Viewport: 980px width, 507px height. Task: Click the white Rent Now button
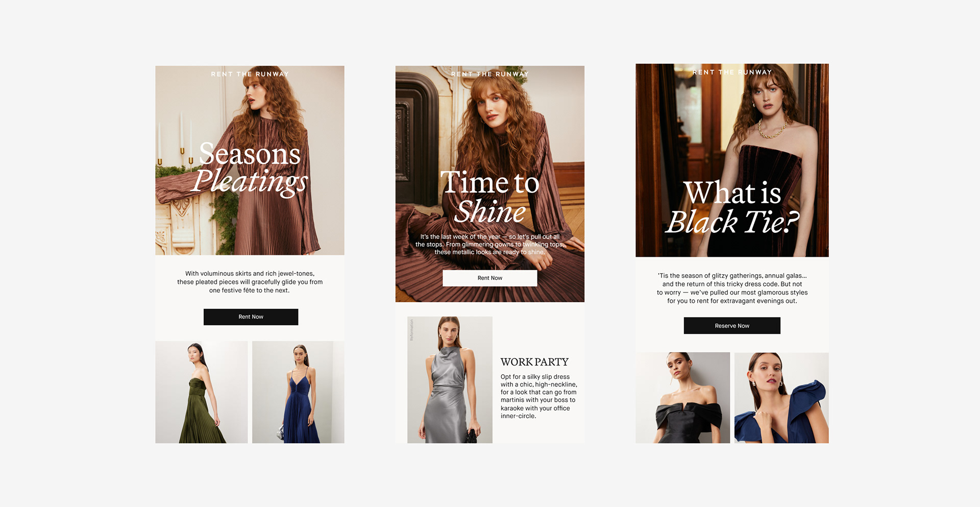(489, 278)
